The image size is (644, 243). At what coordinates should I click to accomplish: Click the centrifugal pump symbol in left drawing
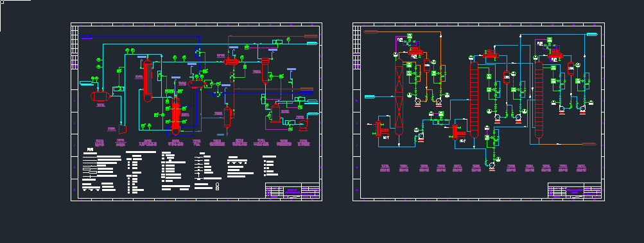[x=303, y=125]
